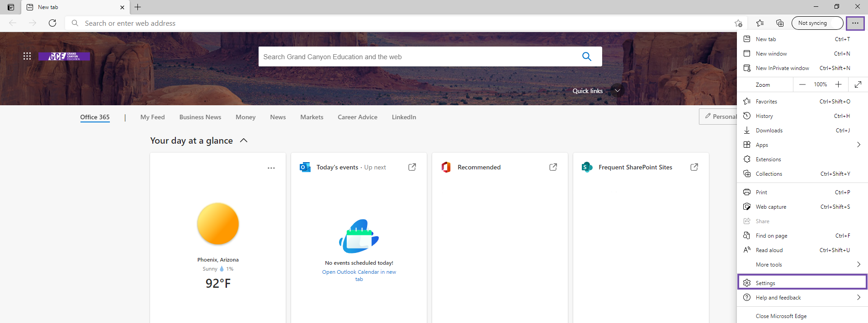Click the Office icon in Recommended card
The image size is (868, 323).
[446, 167]
